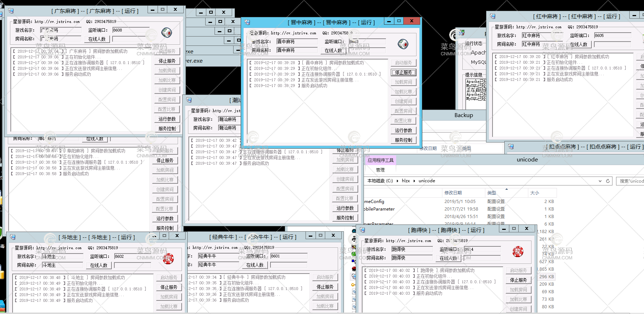Expand breadcrumb arrow after 本地磁盘 (C:)
Screen dimensions: 644x314
pos(398,181)
